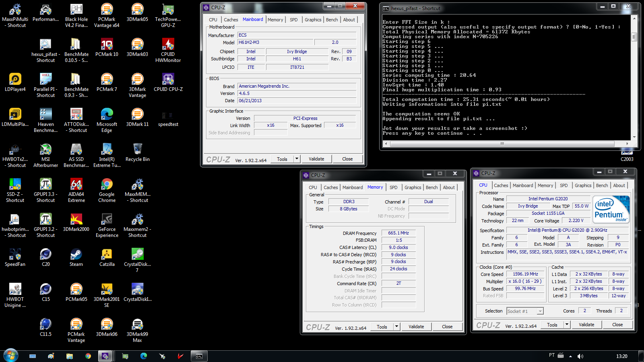Open the Recycle Bin desktop icon
This screenshot has width=644, height=362.
click(137, 153)
